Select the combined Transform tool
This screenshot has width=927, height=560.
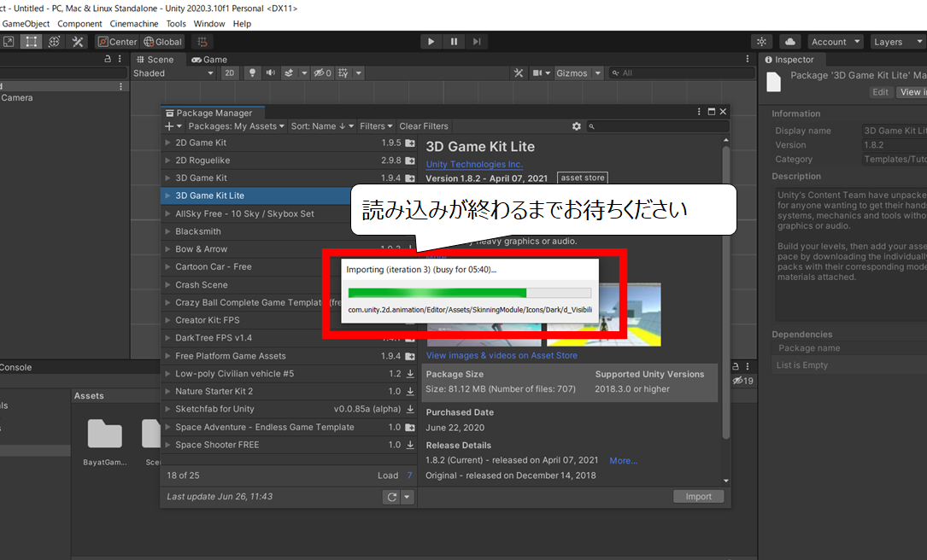pyautogui.click(x=54, y=41)
